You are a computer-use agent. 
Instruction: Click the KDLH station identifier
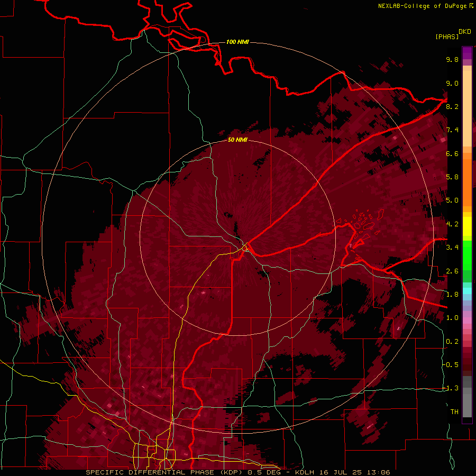point(305,472)
